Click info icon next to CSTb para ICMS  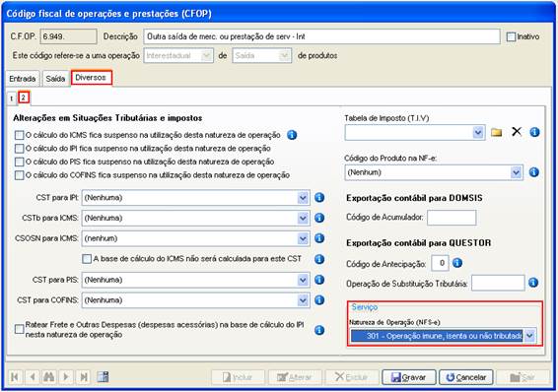pyautogui.click(x=319, y=218)
